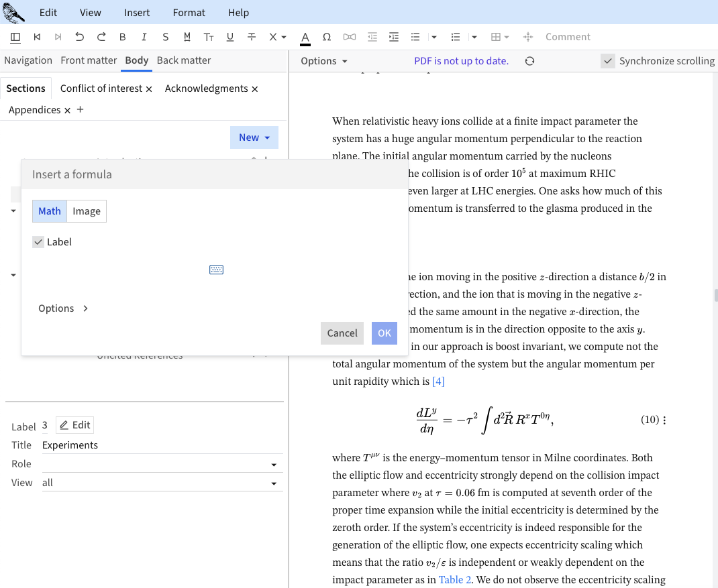The height and width of the screenshot is (588, 718).
Task: Open the text color picker
Action: pyautogui.click(x=305, y=37)
